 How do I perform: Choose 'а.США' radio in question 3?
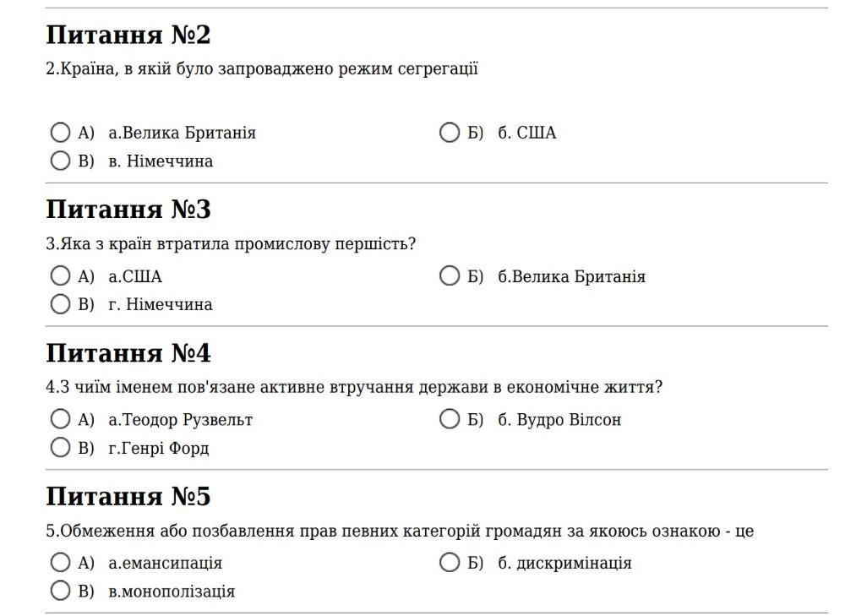tap(60, 276)
